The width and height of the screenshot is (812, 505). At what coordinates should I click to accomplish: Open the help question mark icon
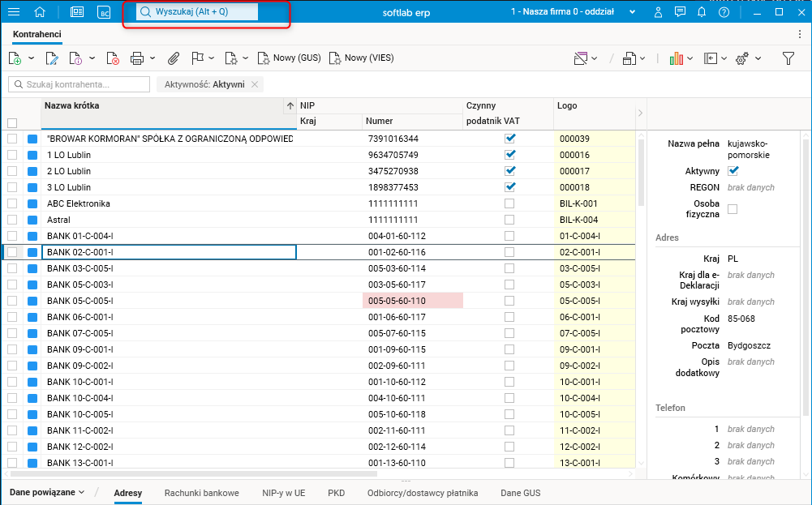click(x=724, y=12)
